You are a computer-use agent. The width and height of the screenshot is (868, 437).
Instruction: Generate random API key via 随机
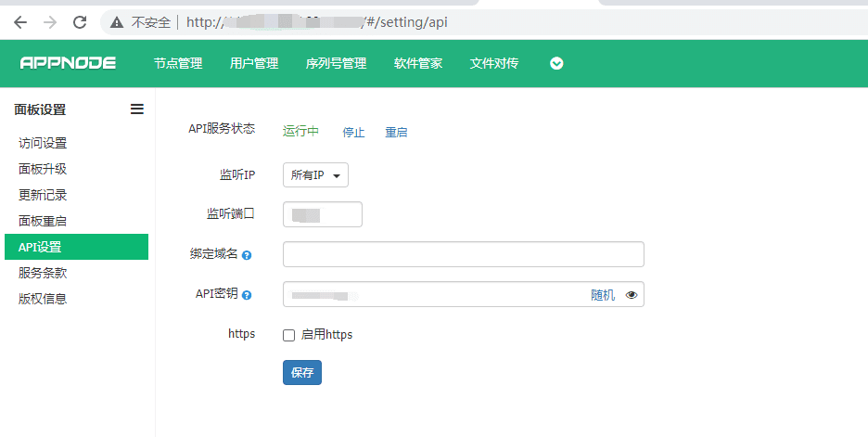(603, 295)
